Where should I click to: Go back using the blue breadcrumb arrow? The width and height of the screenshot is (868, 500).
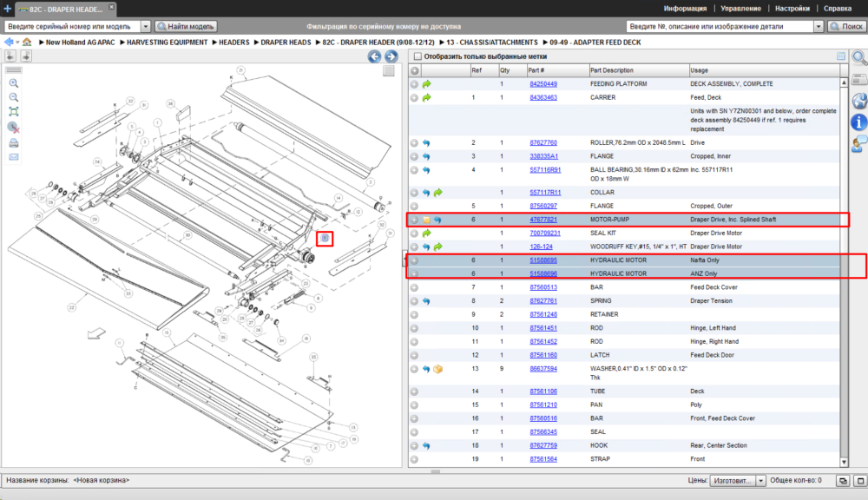click(9, 42)
